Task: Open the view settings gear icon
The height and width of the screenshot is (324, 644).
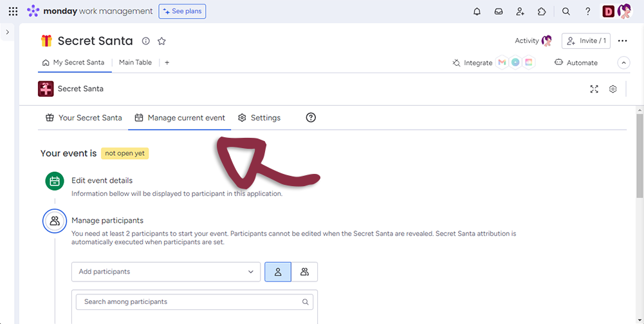Action: click(x=613, y=89)
